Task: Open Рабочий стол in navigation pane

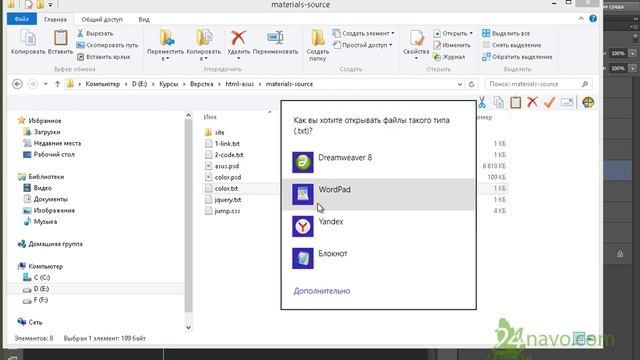Action: click(x=49, y=155)
